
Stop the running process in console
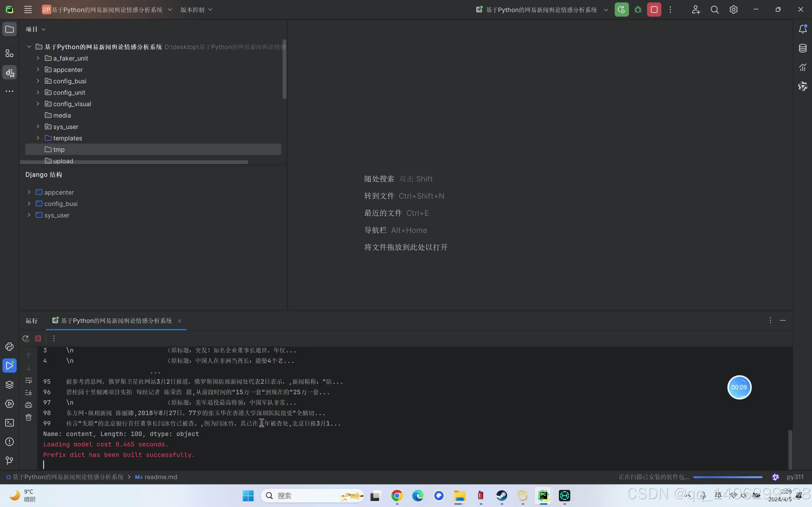click(38, 338)
